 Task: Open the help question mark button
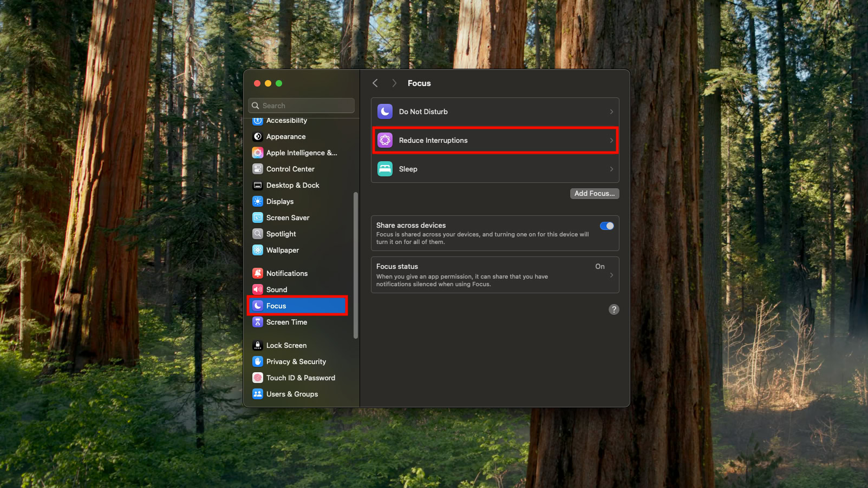tap(614, 309)
